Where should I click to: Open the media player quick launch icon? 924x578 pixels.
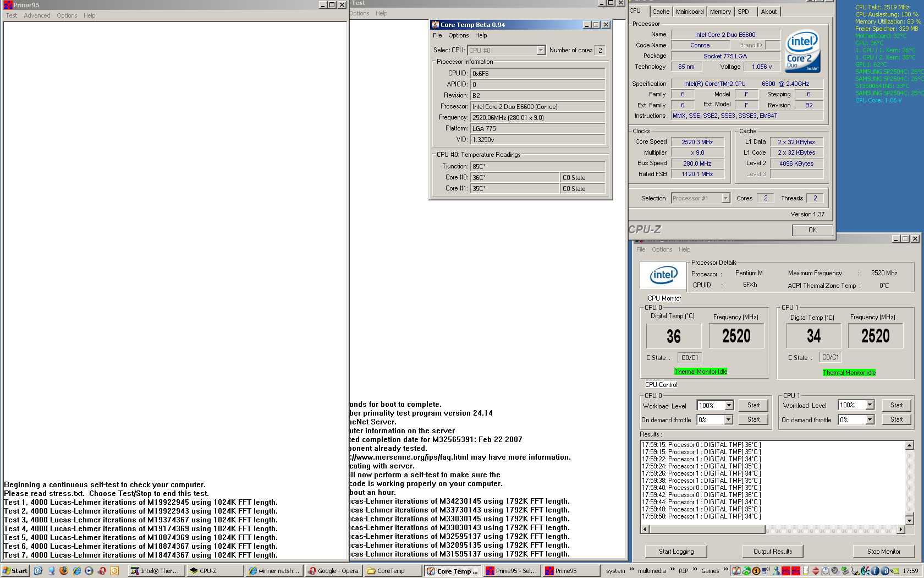[89, 571]
